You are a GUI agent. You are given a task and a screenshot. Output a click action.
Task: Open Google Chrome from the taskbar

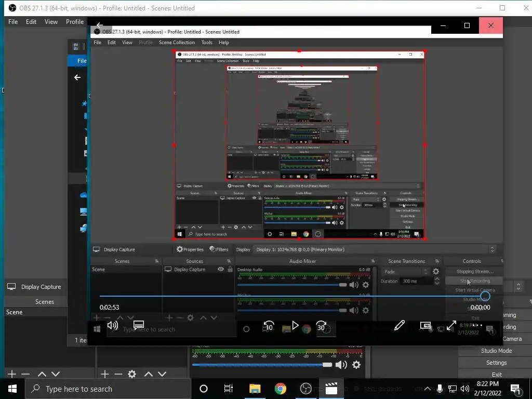coord(280,389)
